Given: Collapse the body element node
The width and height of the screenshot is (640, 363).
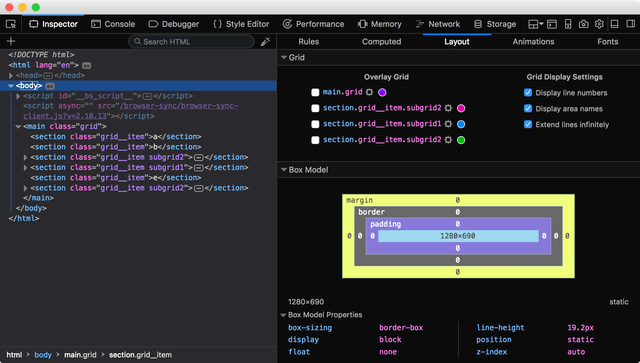Looking at the screenshot, I should coord(11,86).
